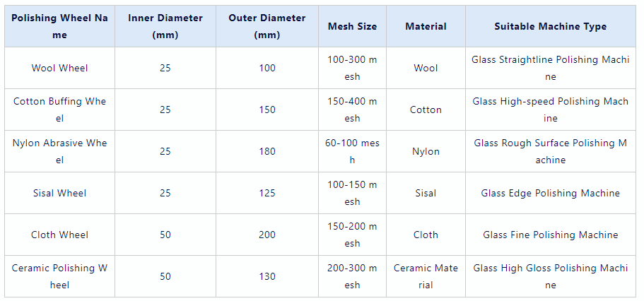Click the Glass Fine Polishing Machine cell
The height and width of the screenshot is (301, 644).
pos(550,235)
